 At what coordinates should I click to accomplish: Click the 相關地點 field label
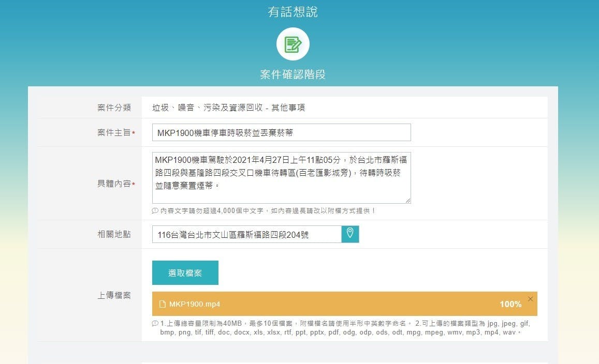[114, 234]
